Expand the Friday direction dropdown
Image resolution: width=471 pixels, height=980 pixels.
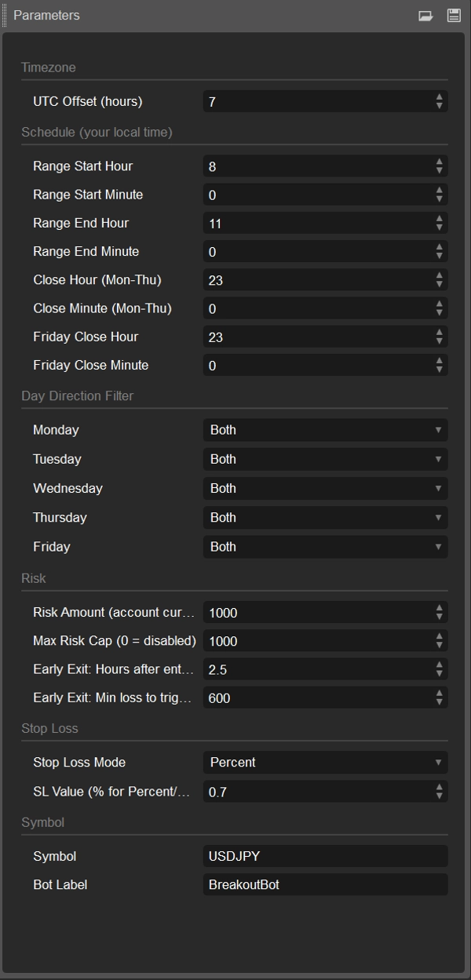tap(325, 547)
